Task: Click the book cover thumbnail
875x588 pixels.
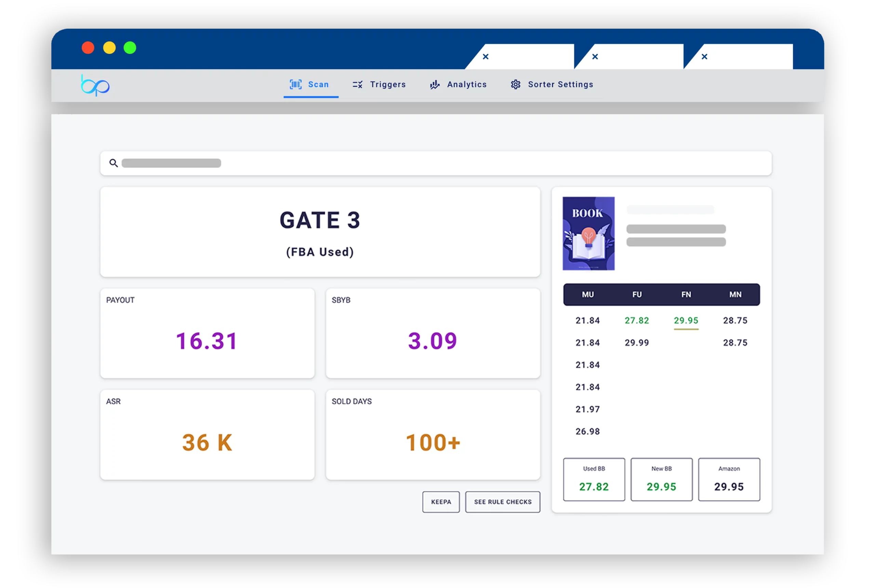Action: (589, 233)
